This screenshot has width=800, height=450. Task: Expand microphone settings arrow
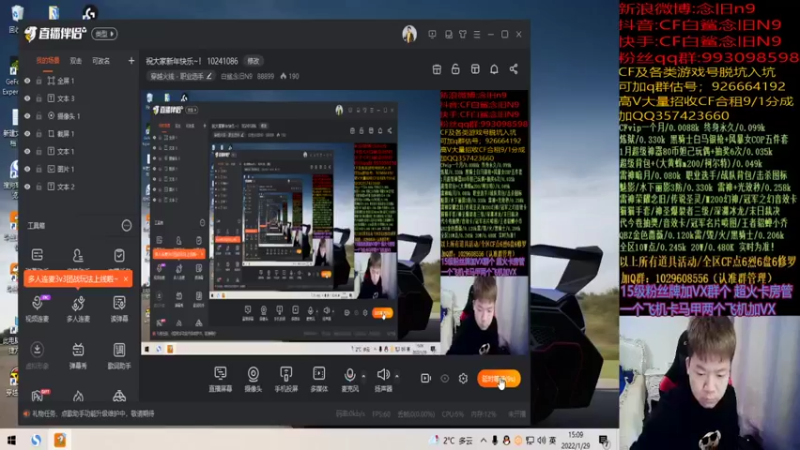tap(363, 376)
